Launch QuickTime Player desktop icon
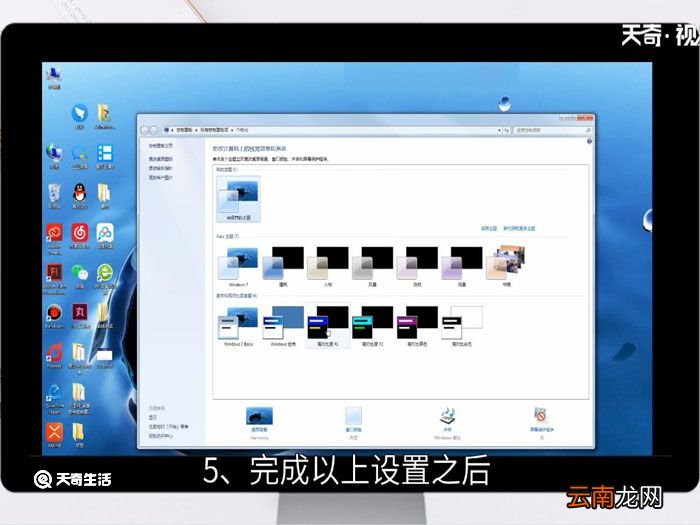This screenshot has width=700, height=525. [x=54, y=399]
